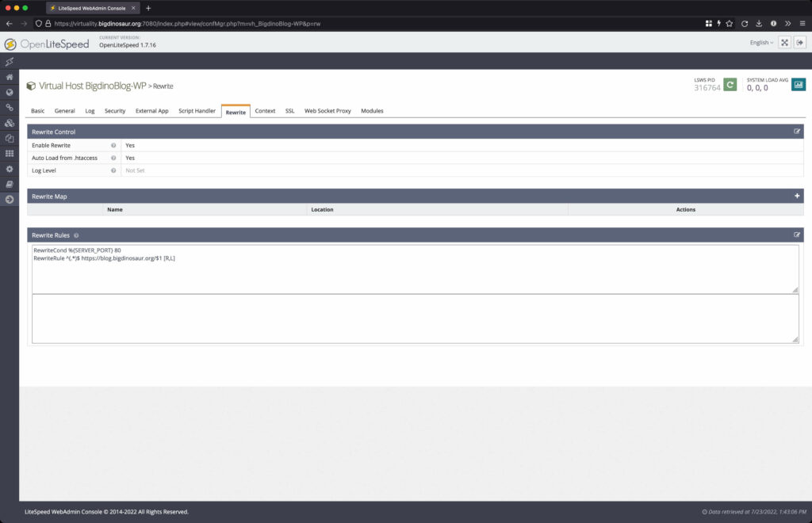Open the browser toolbar overflow chevron menu
The height and width of the screenshot is (523, 812).
pyautogui.click(x=787, y=23)
